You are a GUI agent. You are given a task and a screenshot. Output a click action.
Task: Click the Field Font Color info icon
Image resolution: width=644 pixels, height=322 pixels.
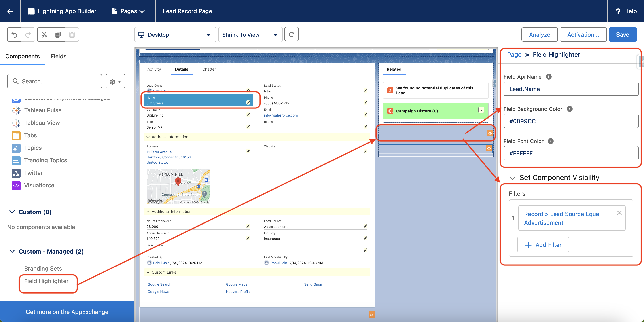(x=551, y=141)
